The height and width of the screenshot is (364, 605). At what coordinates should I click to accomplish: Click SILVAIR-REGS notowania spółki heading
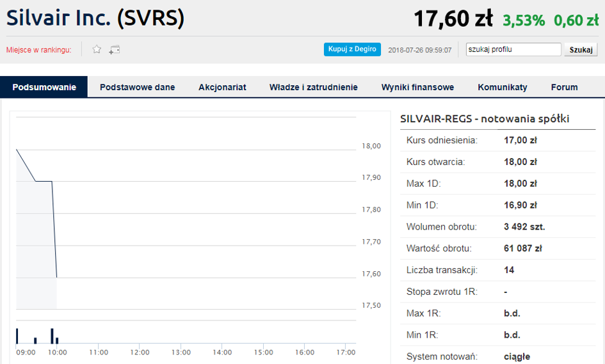[x=485, y=119]
